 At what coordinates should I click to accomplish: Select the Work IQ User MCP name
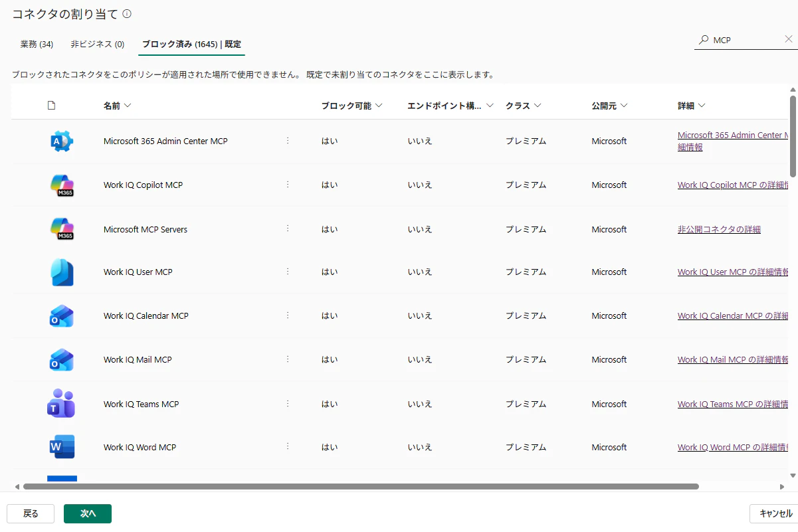(x=138, y=272)
